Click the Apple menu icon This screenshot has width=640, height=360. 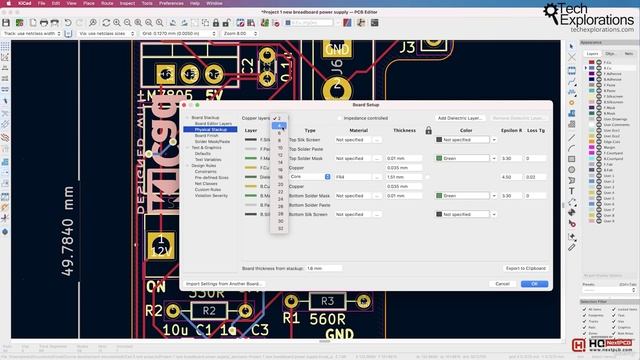click(9, 3)
